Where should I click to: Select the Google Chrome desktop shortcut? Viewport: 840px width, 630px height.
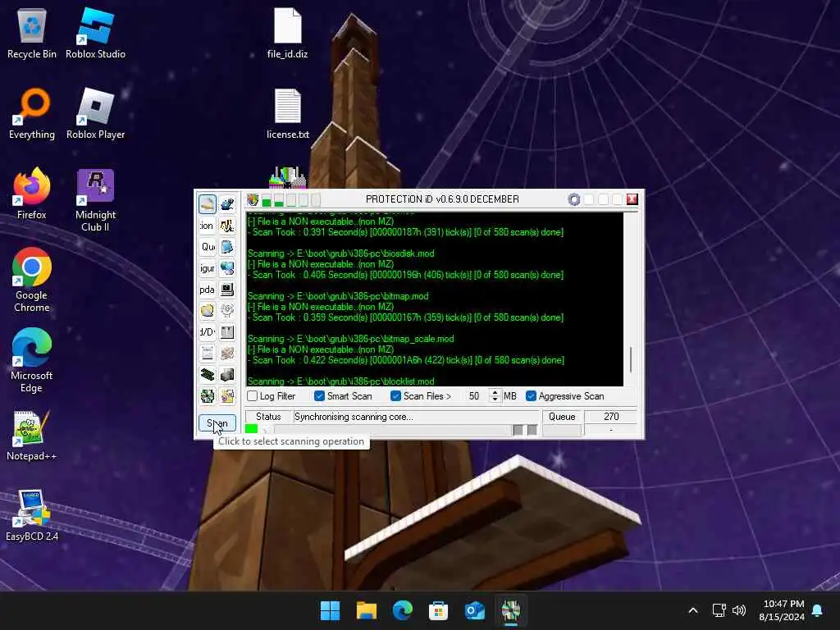[x=32, y=280]
